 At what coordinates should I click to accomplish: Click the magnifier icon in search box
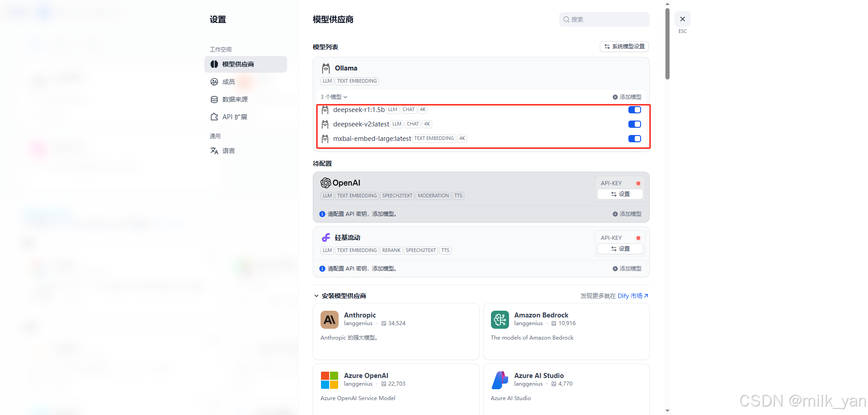566,19
